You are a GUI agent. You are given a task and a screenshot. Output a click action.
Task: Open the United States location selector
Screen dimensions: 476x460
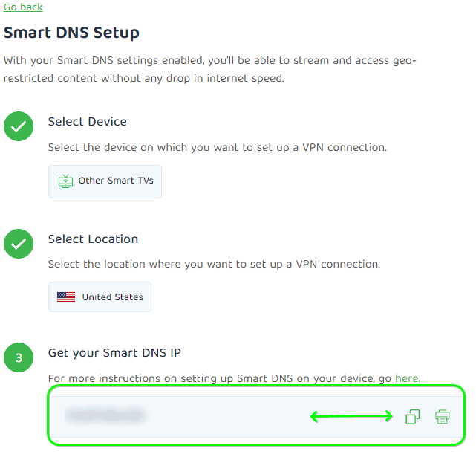(x=100, y=297)
